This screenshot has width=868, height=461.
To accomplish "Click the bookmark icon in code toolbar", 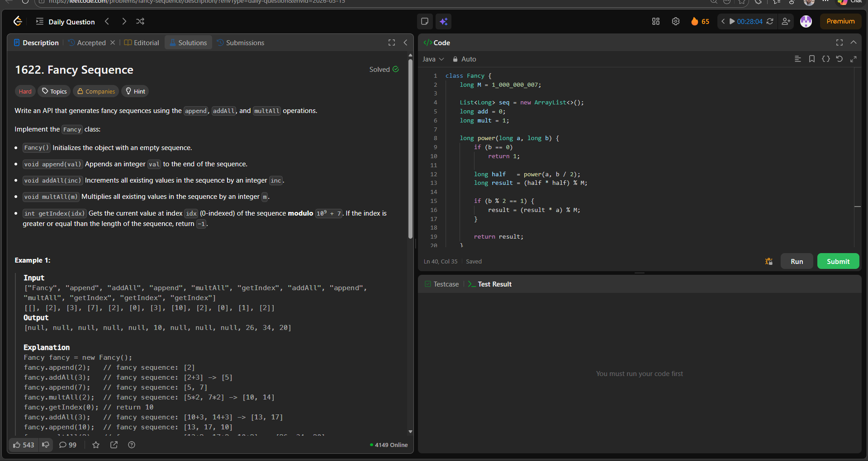I will 811,59.
